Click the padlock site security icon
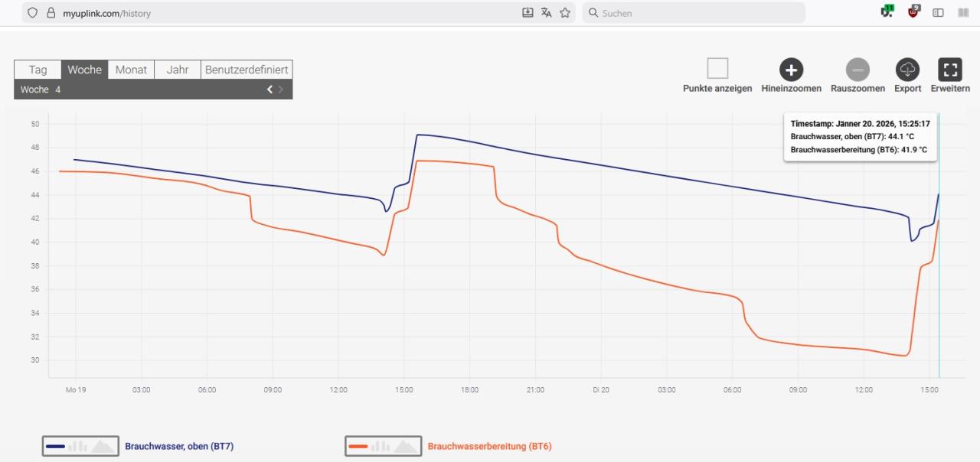 pyautogui.click(x=51, y=13)
